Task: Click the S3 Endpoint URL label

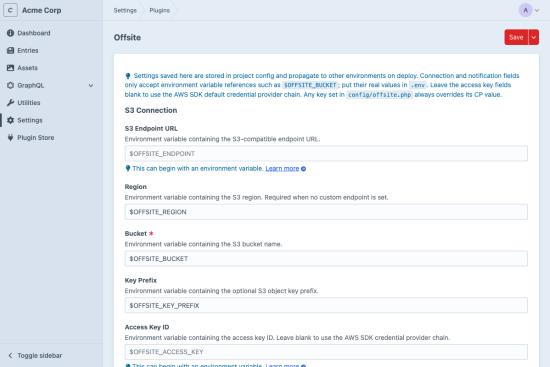Action: coord(151,128)
